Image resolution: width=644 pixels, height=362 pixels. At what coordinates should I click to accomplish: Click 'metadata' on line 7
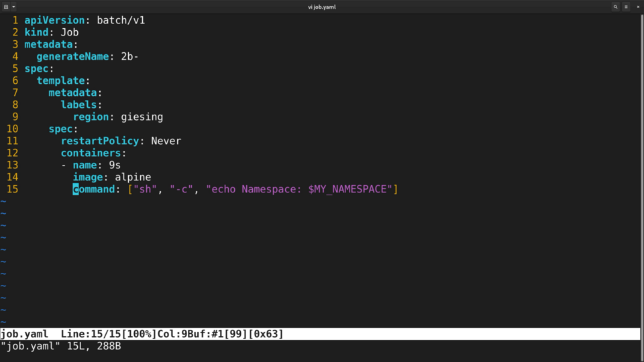click(72, 93)
